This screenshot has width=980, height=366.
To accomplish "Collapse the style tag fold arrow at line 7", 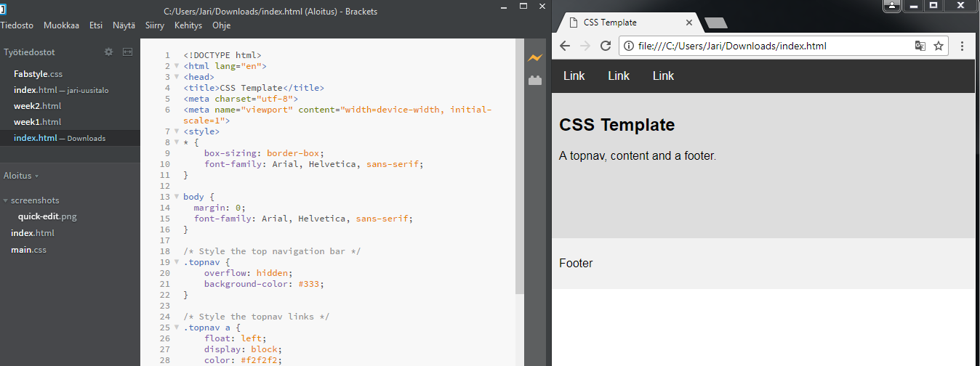I will 176,131.
